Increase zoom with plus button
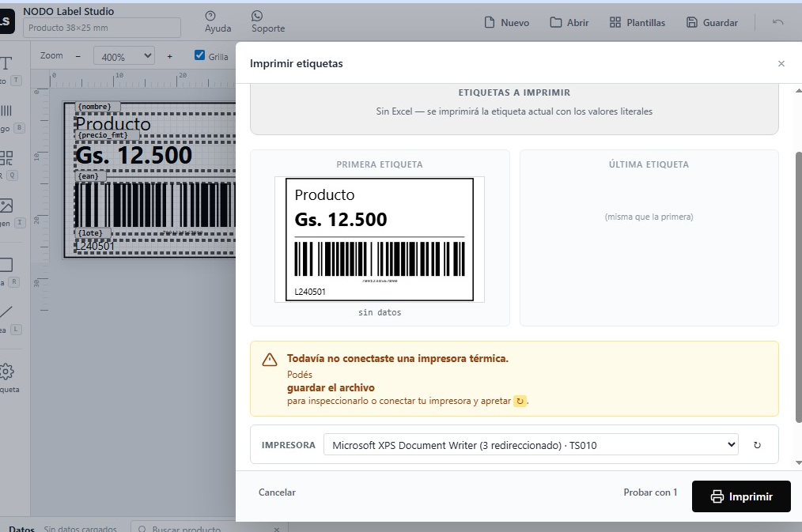The width and height of the screenshot is (802, 532). click(170, 56)
